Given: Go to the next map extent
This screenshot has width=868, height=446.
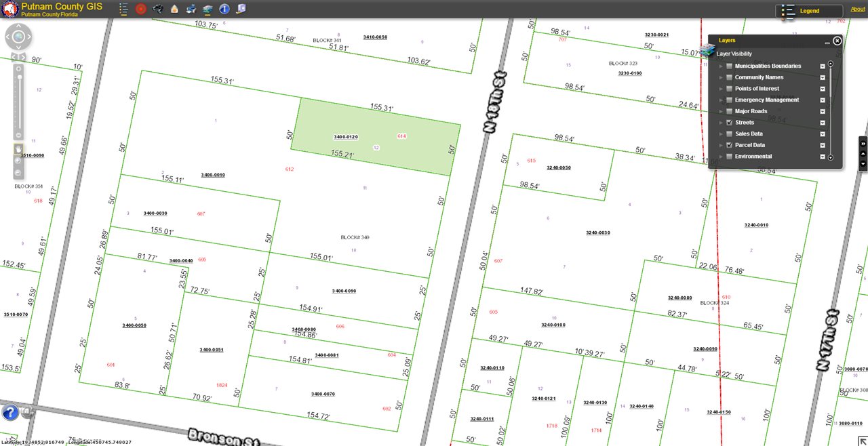Looking at the screenshot, I should [24, 58].
